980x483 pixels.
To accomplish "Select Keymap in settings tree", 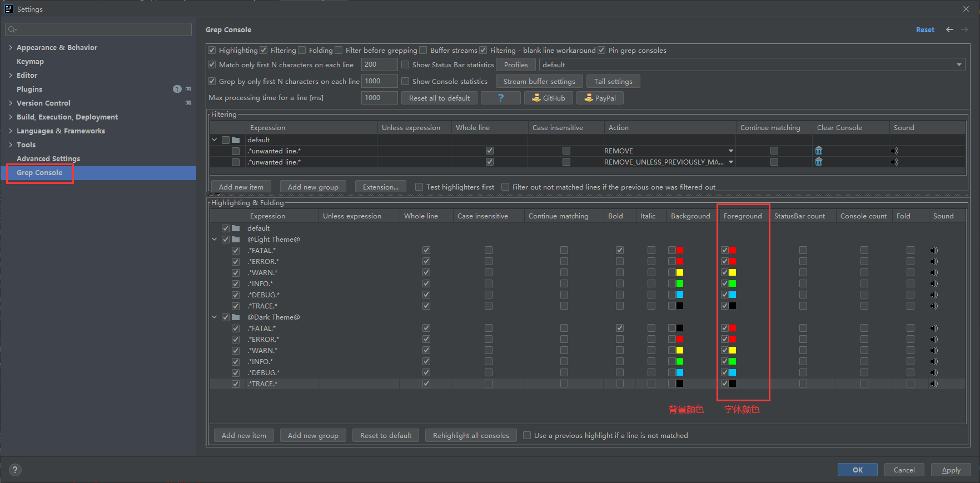I will click(30, 61).
